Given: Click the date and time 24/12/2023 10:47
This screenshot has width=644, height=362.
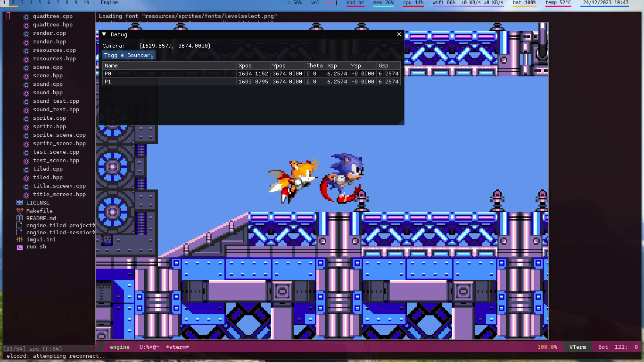Looking at the screenshot, I should click(605, 3).
